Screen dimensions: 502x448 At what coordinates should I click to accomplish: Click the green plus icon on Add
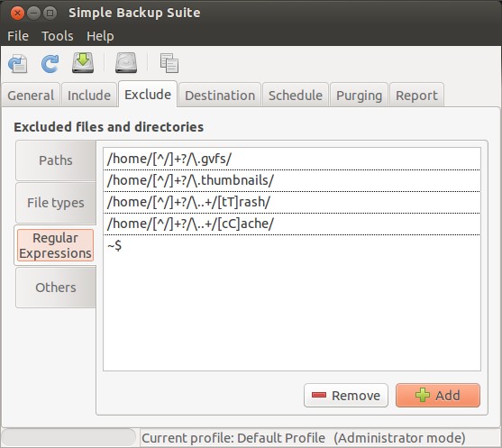[x=423, y=395]
